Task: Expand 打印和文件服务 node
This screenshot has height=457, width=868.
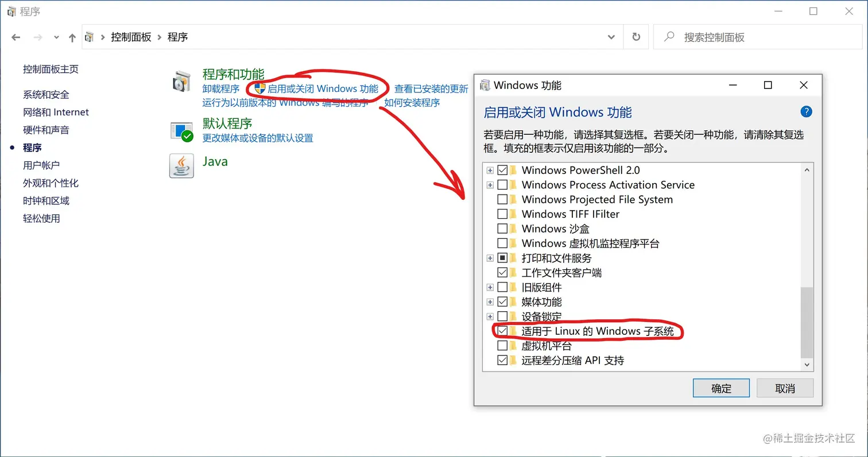Action: [x=490, y=258]
